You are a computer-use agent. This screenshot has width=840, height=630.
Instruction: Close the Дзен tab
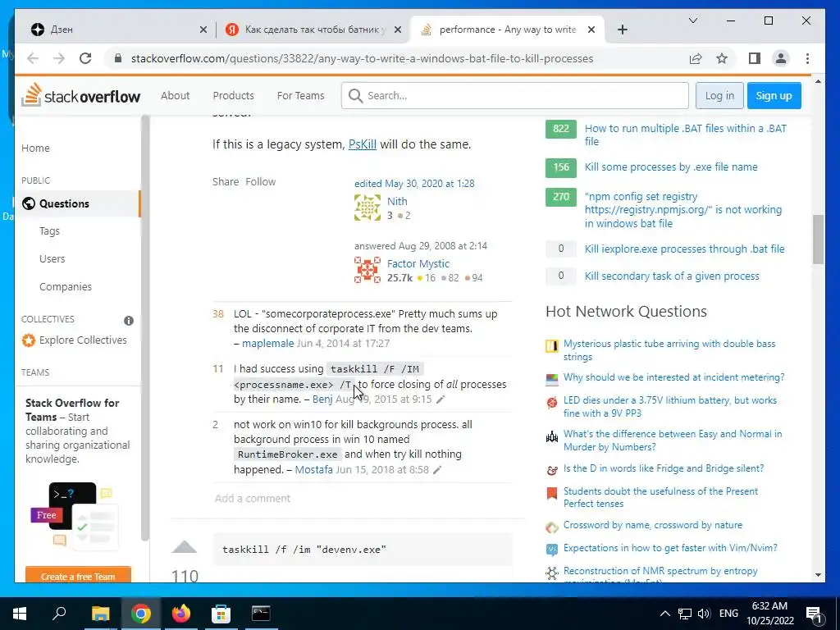[x=203, y=30]
